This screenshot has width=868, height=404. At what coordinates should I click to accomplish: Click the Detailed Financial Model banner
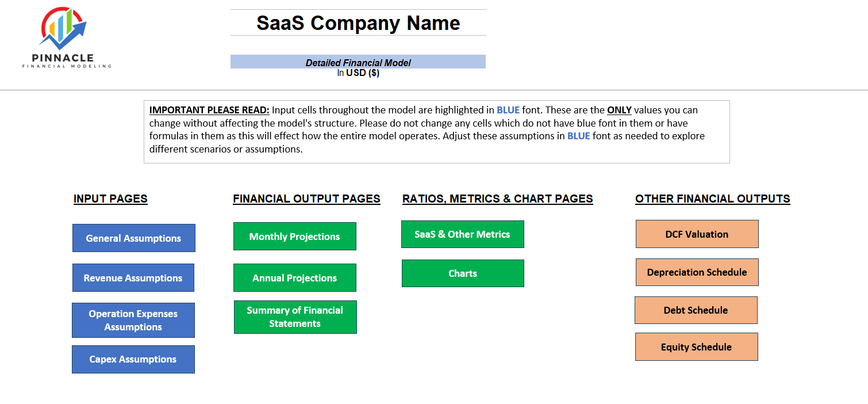point(358,62)
